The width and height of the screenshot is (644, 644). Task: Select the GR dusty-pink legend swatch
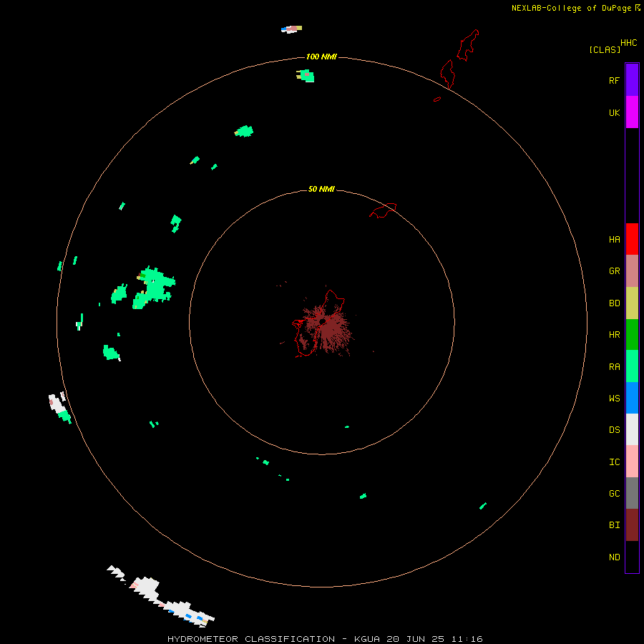pos(632,271)
